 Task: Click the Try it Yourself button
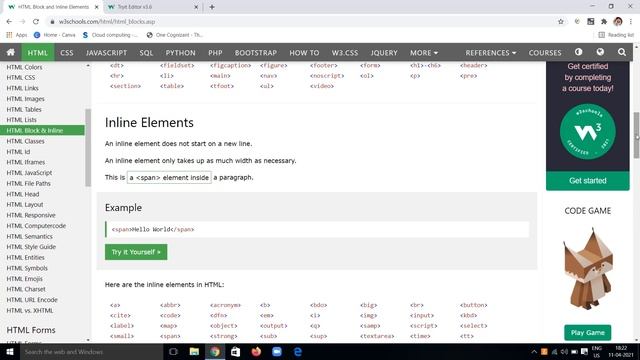pyautogui.click(x=136, y=252)
